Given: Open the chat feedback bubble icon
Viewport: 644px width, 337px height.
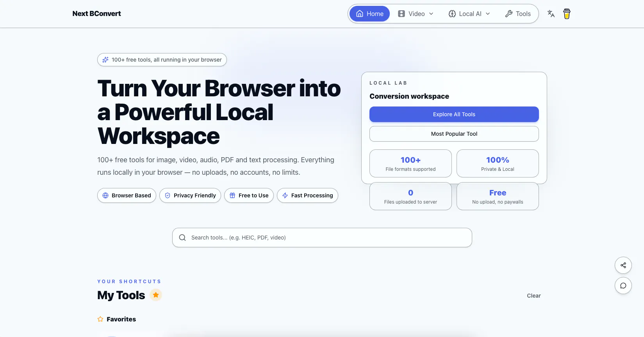Looking at the screenshot, I should click(623, 286).
